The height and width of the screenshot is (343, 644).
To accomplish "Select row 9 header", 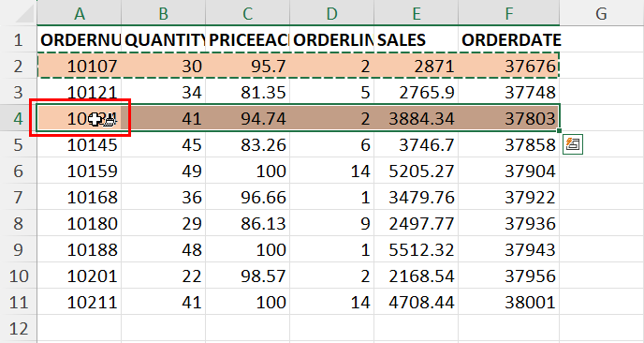I will [19, 250].
